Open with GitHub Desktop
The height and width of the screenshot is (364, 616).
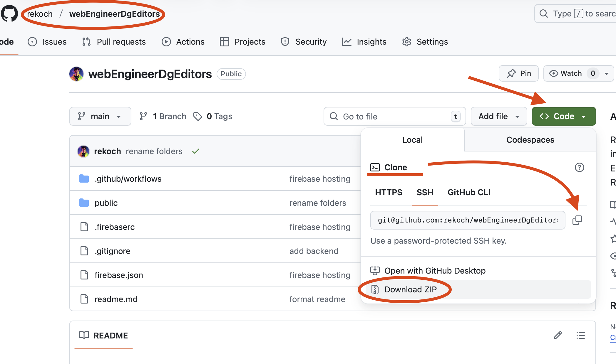[x=435, y=270]
